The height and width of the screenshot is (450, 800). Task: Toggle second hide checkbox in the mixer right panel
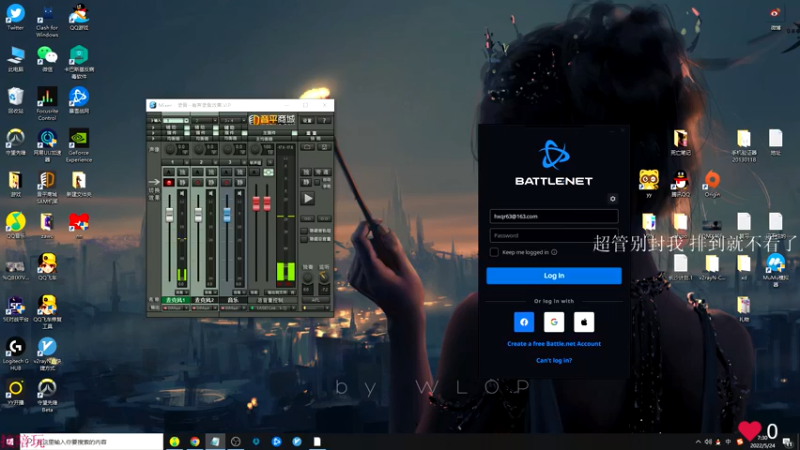[304, 239]
